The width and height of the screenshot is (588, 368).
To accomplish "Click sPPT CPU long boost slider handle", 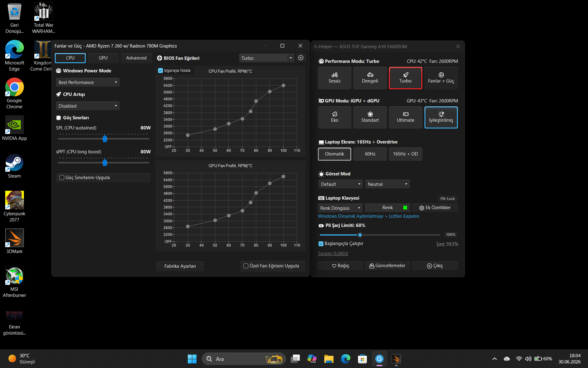I will (105, 163).
